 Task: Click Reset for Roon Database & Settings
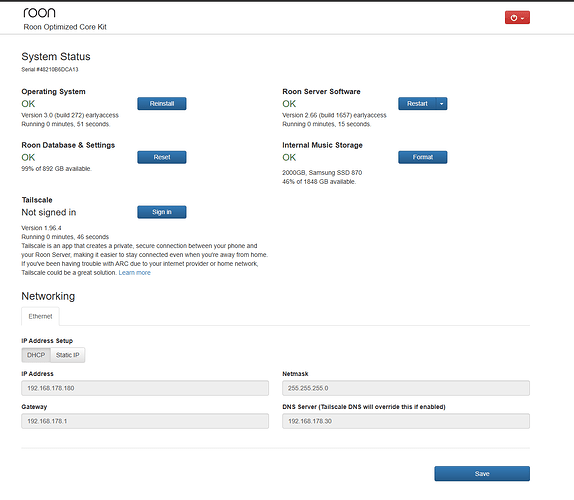click(161, 157)
